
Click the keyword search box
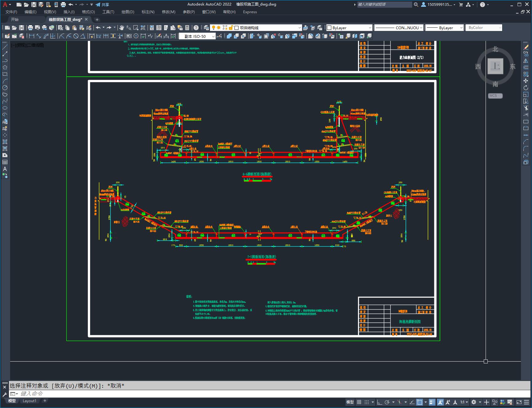384,4
